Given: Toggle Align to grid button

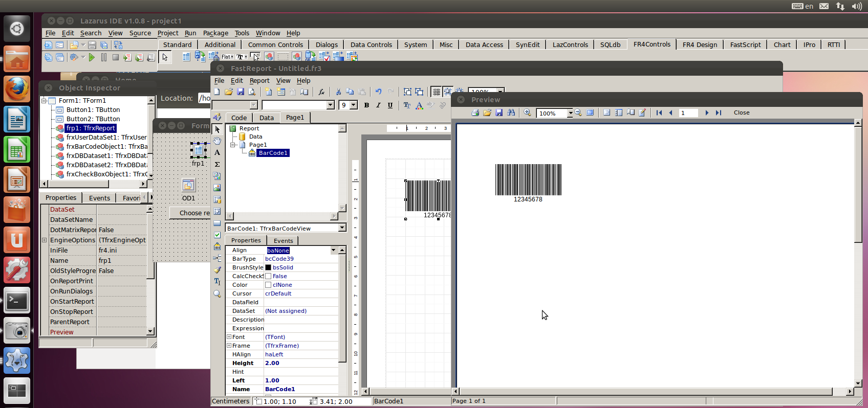Looking at the screenshot, I should (x=448, y=92).
